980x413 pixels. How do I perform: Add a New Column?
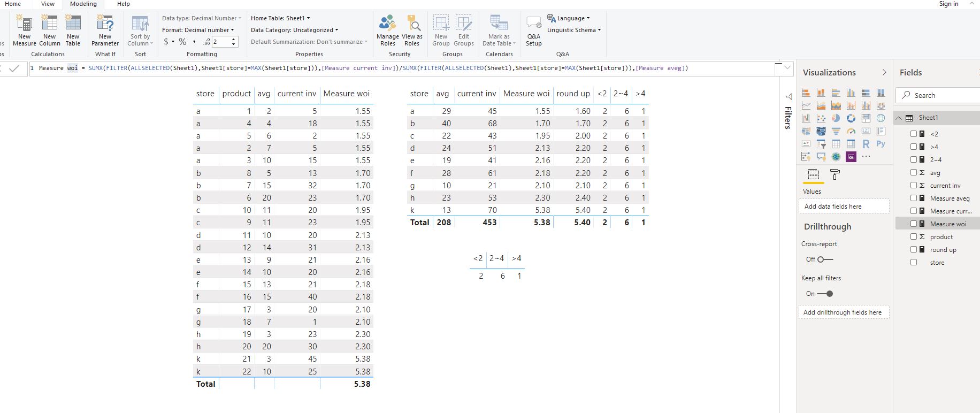(49, 30)
